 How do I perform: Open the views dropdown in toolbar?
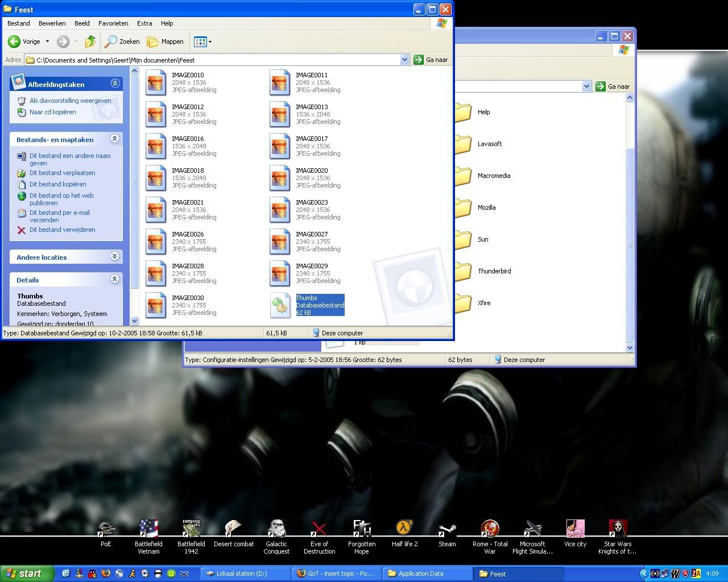click(x=202, y=41)
